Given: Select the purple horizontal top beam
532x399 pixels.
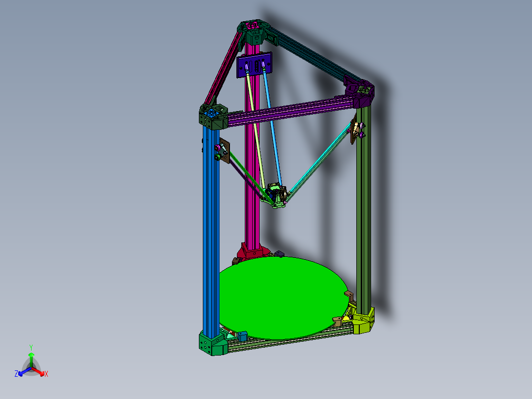Looking at the screenshot, I should pos(290,111).
